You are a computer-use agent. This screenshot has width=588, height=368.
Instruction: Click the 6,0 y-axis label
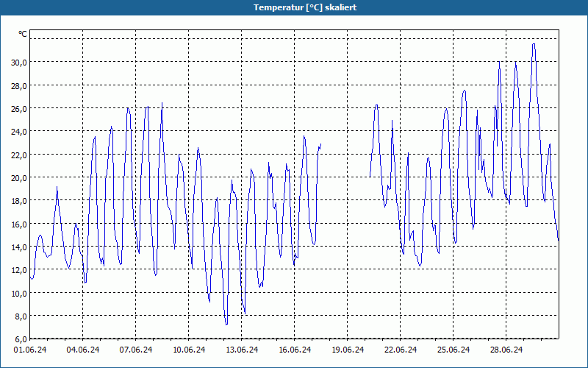(x=21, y=339)
